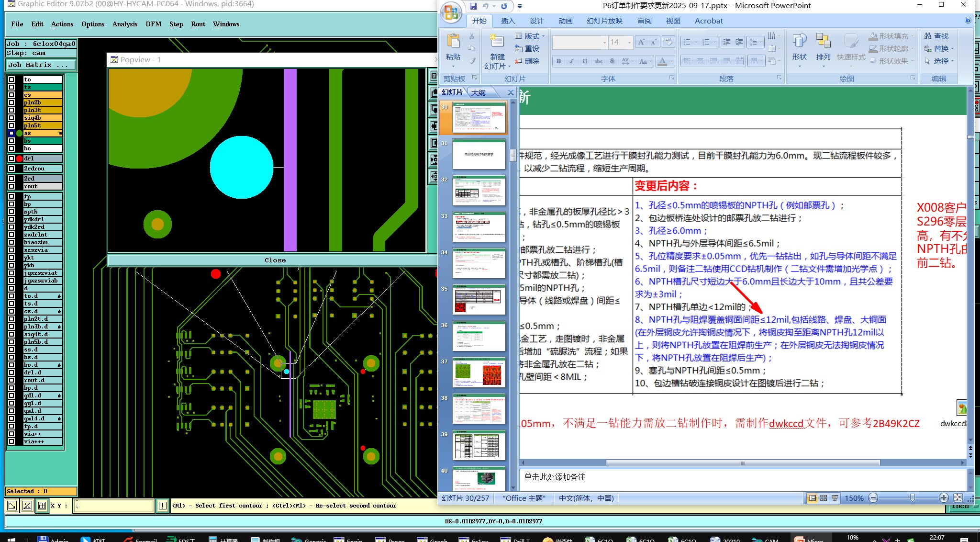Image resolution: width=980 pixels, height=542 pixels.
Task: Click the Save icon in quick access toolbar
Action: tap(473, 6)
